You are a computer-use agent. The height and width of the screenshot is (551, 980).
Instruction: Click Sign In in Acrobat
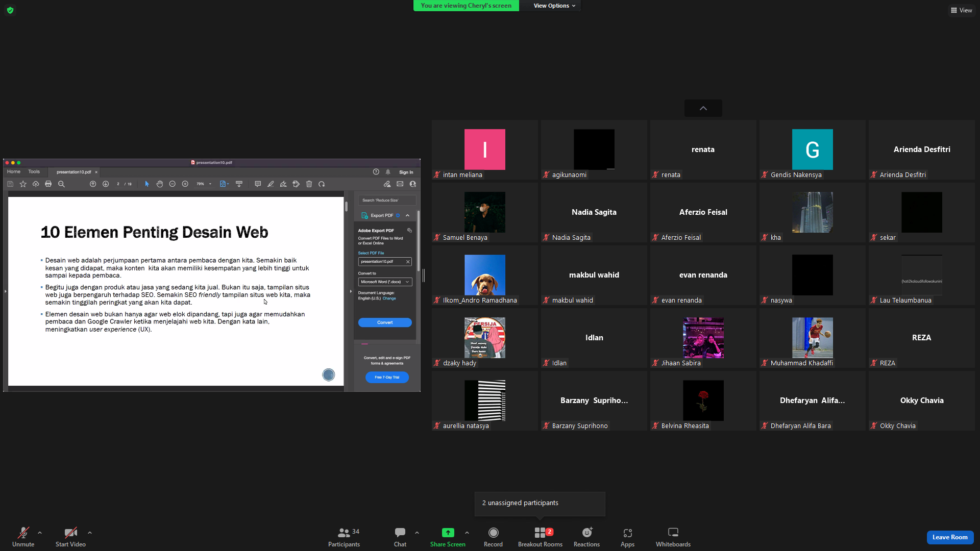pyautogui.click(x=406, y=172)
